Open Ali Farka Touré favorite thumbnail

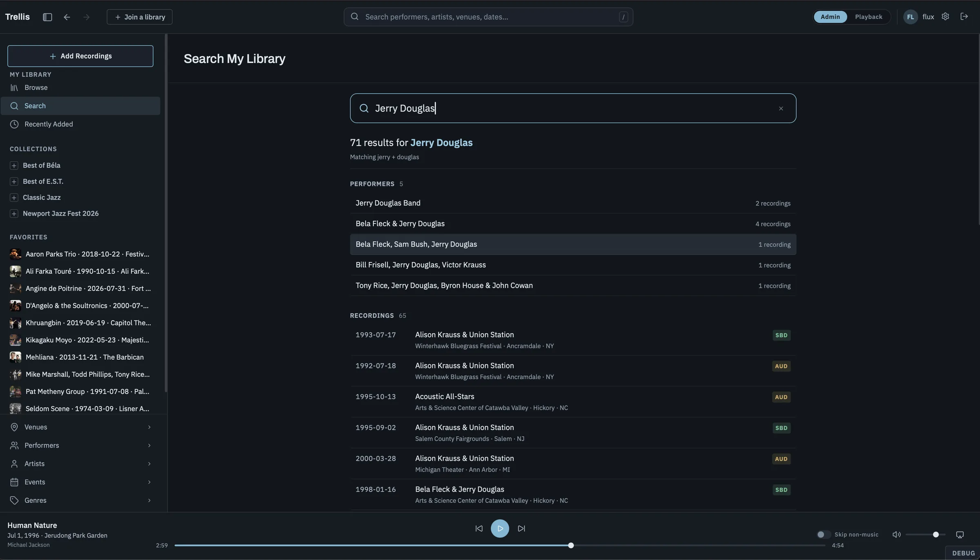[16, 271]
